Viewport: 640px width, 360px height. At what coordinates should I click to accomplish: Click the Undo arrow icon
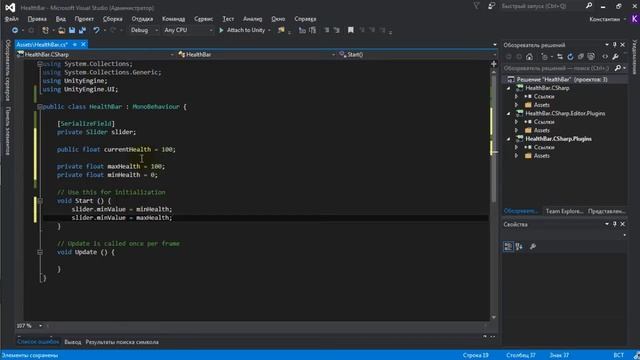[96, 30]
